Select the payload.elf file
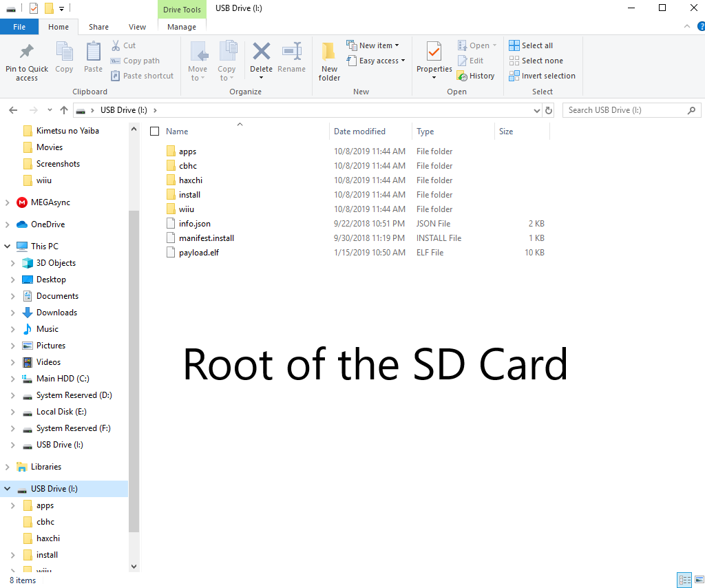This screenshot has width=705, height=588. pos(199,253)
